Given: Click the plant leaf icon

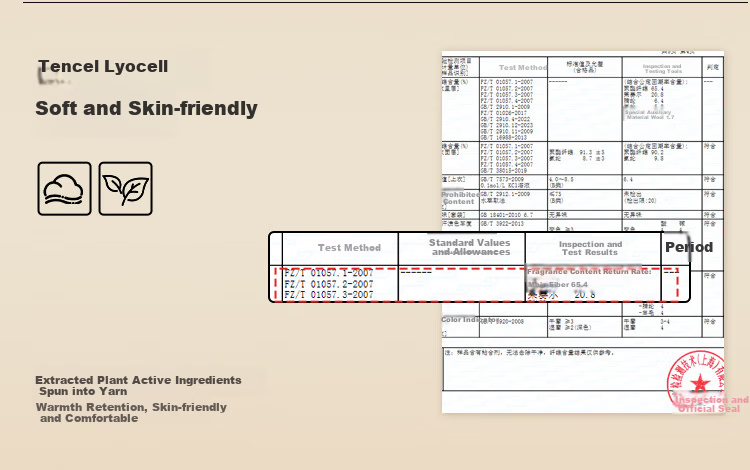Looking at the screenshot, I should (x=126, y=188).
